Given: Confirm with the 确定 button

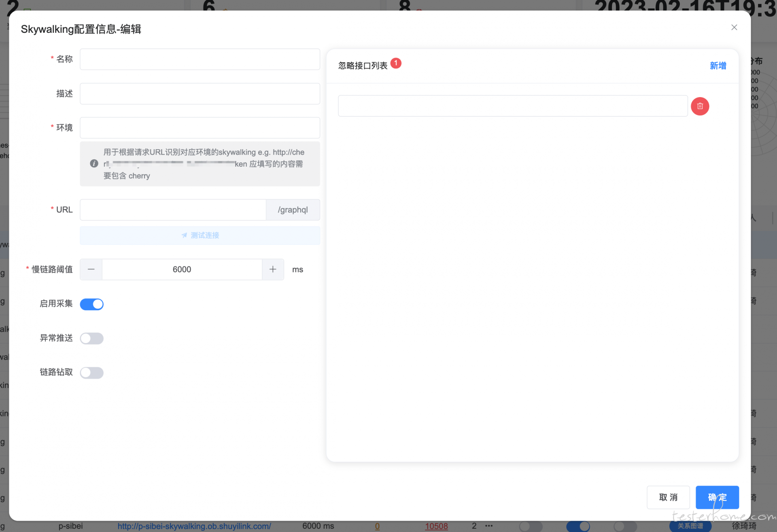Looking at the screenshot, I should pos(717,497).
